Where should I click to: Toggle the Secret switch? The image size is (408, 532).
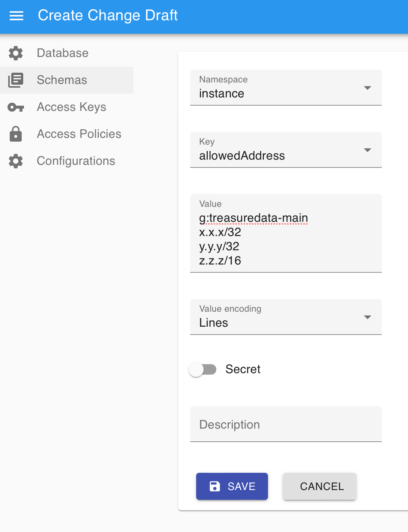[x=203, y=369]
